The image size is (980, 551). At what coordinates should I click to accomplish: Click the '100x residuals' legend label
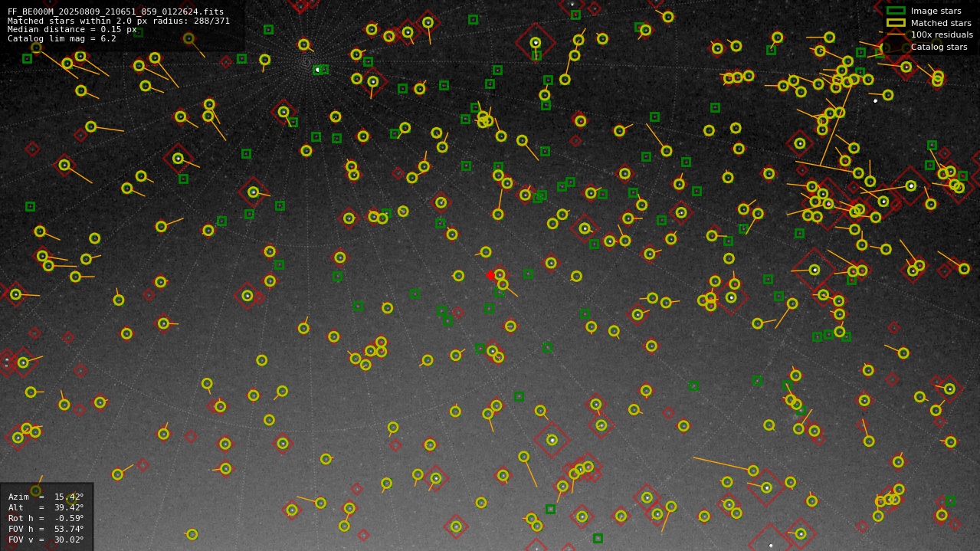click(942, 35)
